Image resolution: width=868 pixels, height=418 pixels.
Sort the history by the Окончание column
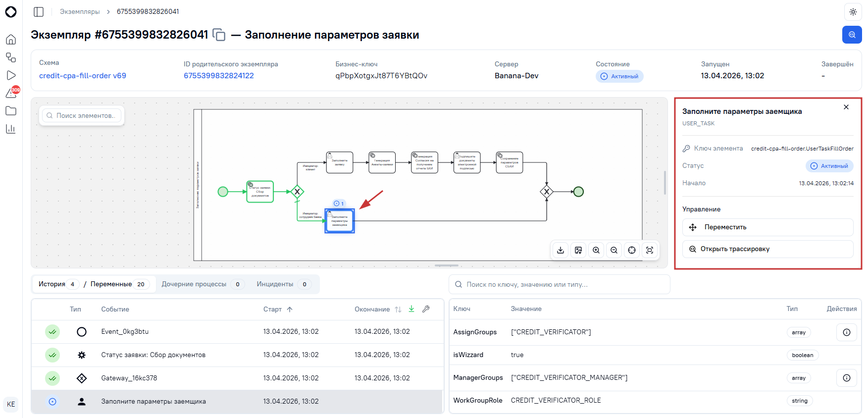(x=378, y=309)
